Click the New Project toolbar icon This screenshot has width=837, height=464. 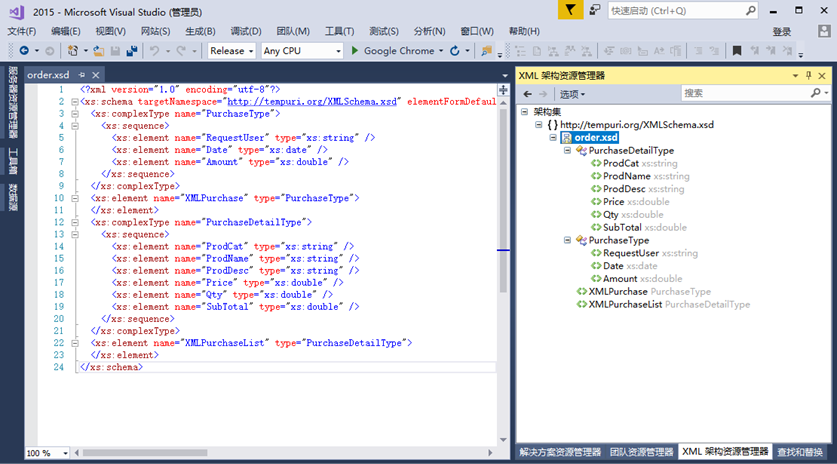[x=73, y=51]
